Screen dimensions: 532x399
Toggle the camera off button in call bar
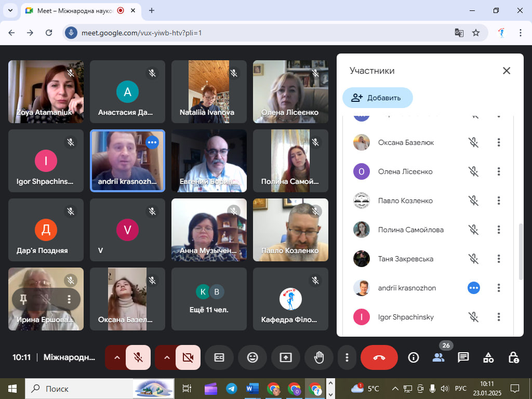[188, 357]
